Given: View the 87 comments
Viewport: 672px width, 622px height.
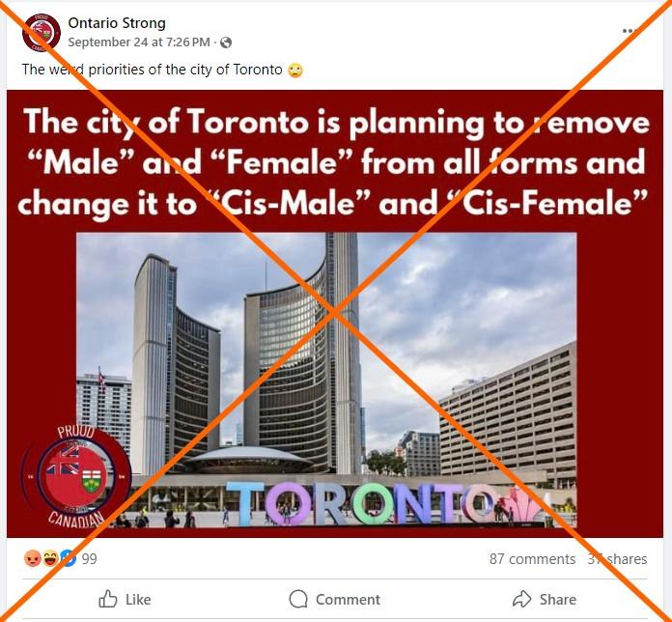Looking at the screenshot, I should tap(532, 559).
